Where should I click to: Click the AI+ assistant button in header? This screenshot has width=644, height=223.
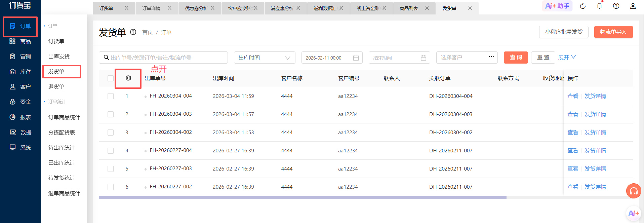coord(557,6)
